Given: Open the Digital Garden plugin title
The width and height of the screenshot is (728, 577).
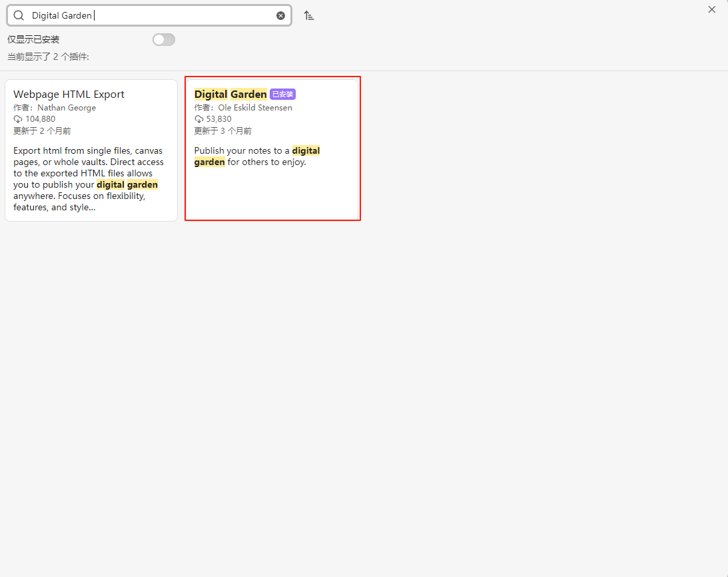Looking at the screenshot, I should coord(230,95).
